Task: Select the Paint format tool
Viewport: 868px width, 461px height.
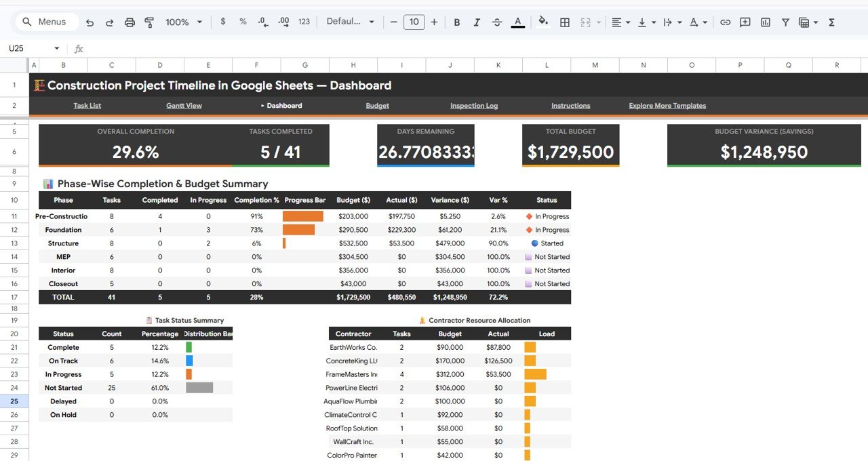Action: (x=149, y=22)
